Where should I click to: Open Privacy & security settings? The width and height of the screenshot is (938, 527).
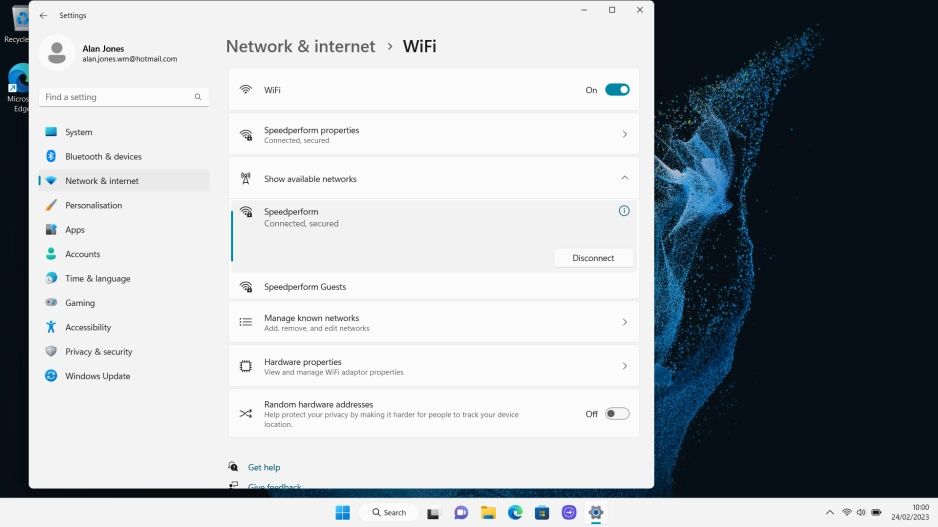pos(98,352)
